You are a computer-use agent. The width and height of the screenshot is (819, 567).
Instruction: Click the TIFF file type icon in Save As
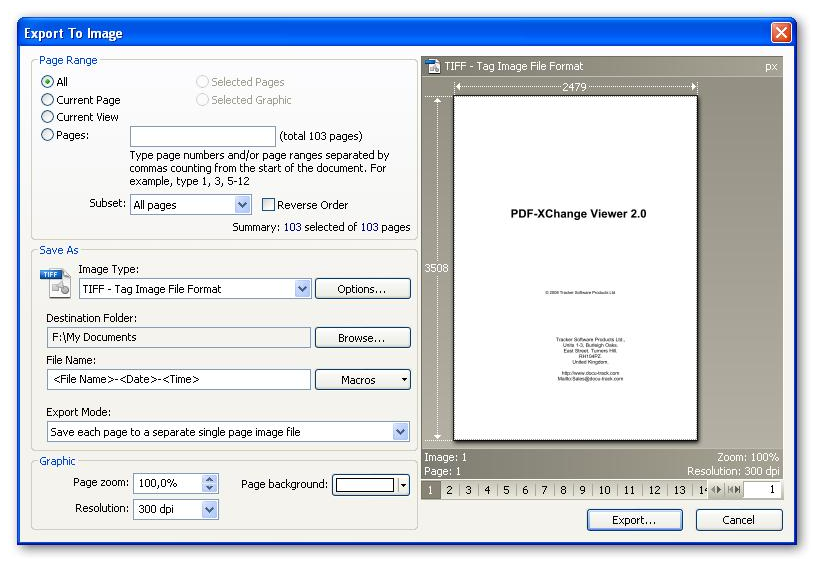pos(55,284)
